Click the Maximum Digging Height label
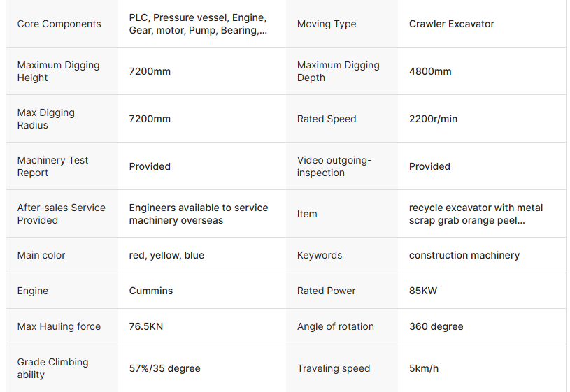The image size is (570, 392). pos(58,71)
